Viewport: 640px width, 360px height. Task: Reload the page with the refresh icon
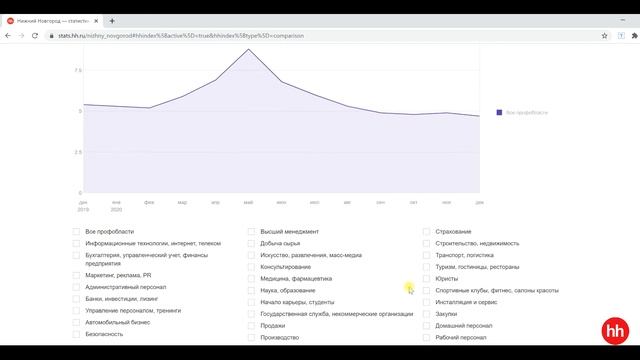pos(35,36)
